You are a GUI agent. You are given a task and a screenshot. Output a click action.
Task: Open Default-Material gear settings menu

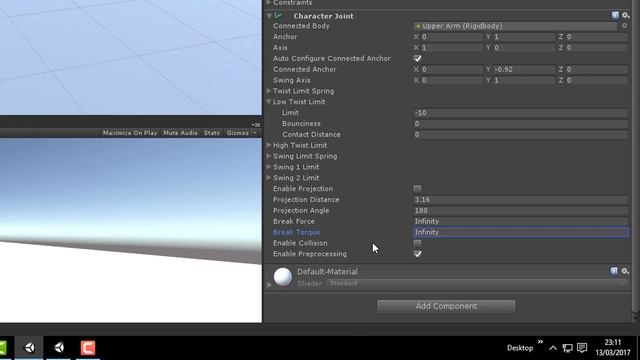tap(624, 271)
